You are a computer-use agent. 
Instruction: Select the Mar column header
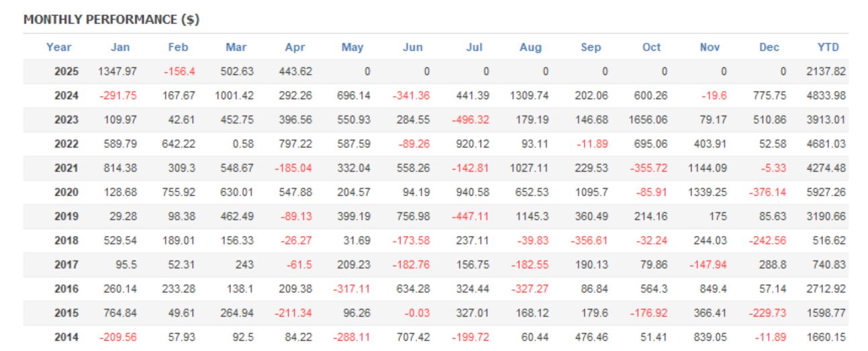(x=236, y=47)
